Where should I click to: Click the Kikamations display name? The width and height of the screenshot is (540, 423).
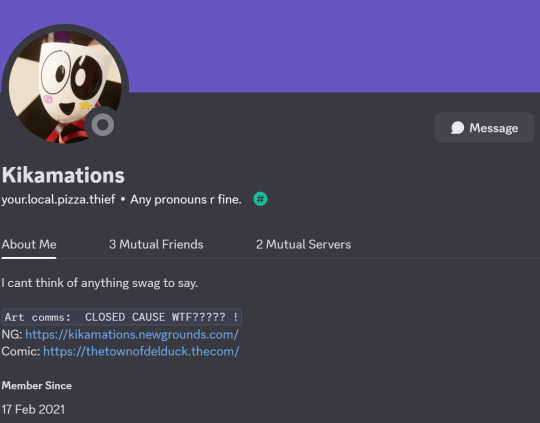63,175
